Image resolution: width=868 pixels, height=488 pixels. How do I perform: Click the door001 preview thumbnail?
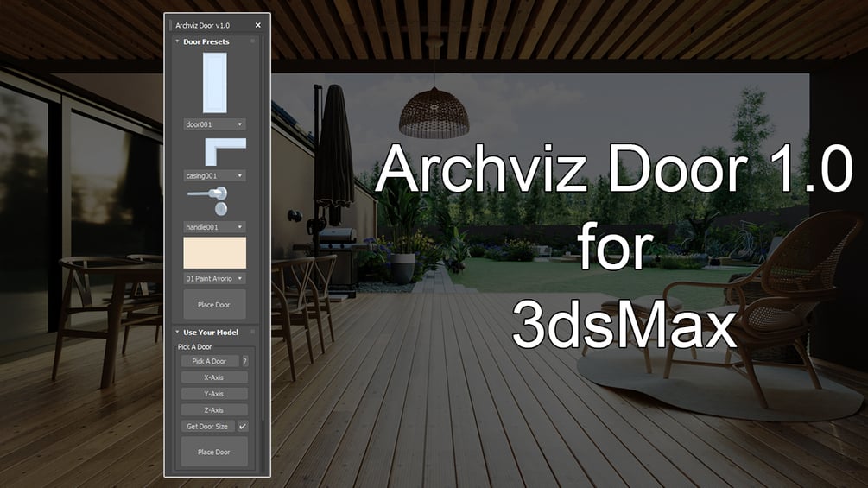pos(215,83)
